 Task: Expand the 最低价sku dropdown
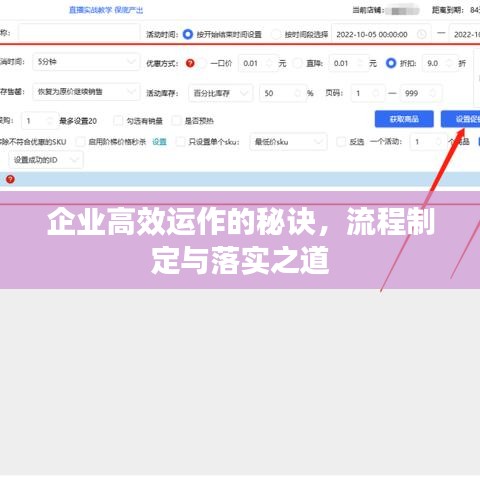click(x=288, y=142)
